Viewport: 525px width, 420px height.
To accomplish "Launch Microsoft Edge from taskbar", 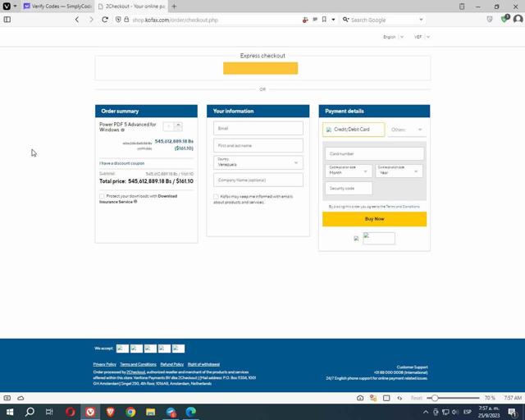I will (191, 412).
